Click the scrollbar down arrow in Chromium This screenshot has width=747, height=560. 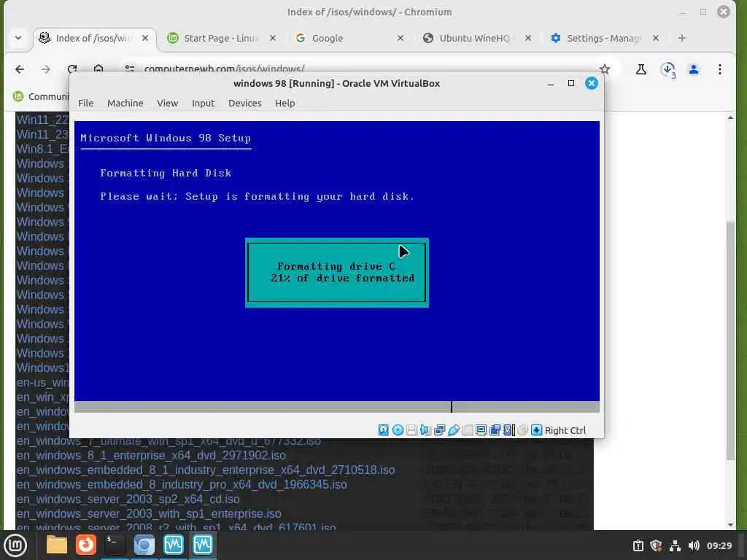(730, 525)
